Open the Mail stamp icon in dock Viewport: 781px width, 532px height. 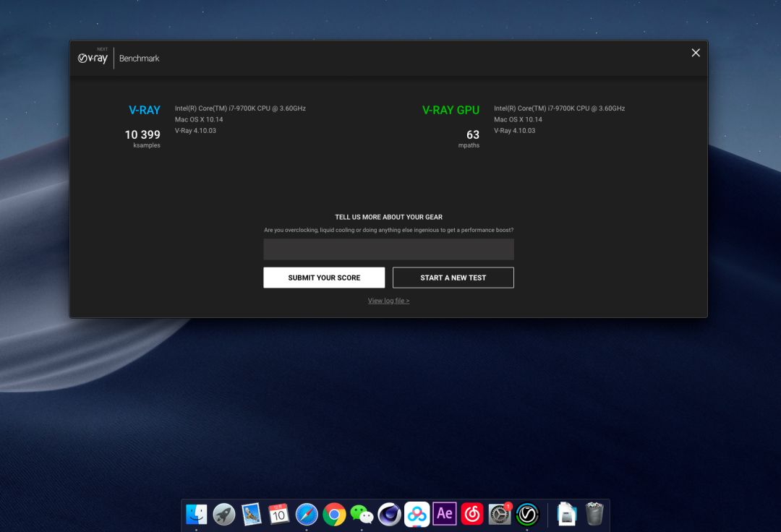(x=252, y=514)
